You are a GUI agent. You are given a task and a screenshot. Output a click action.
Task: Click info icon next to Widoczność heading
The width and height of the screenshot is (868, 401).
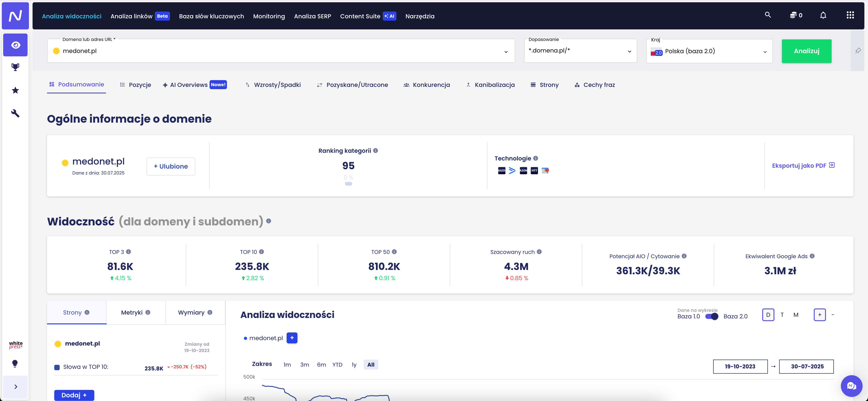[269, 221]
